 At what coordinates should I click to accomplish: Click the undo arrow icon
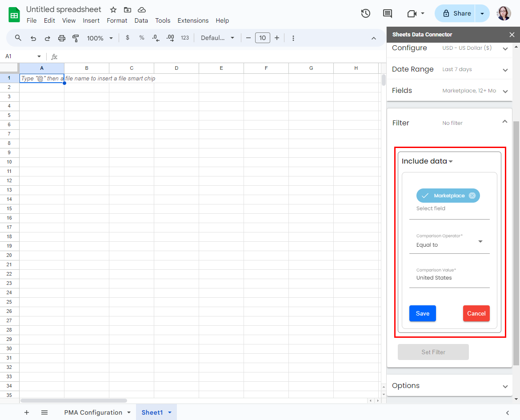coord(33,38)
